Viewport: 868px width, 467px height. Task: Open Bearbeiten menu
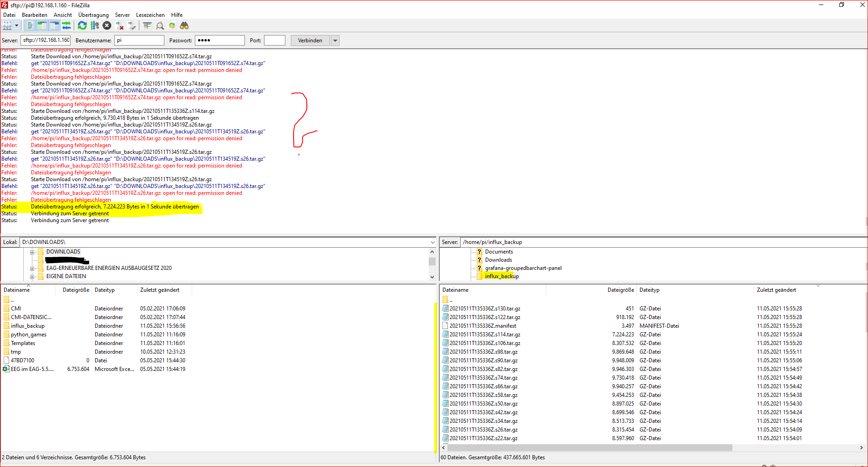click(35, 15)
